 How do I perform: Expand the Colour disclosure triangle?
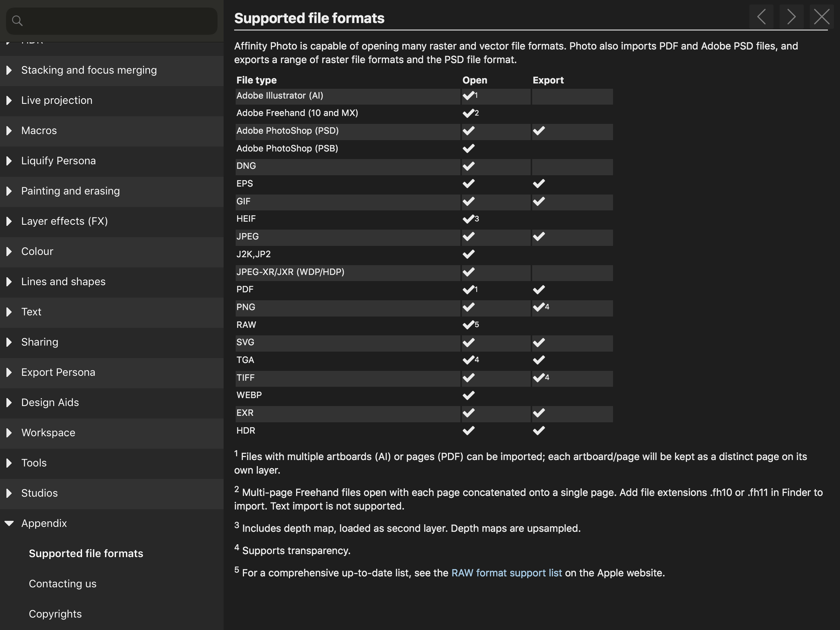9,252
